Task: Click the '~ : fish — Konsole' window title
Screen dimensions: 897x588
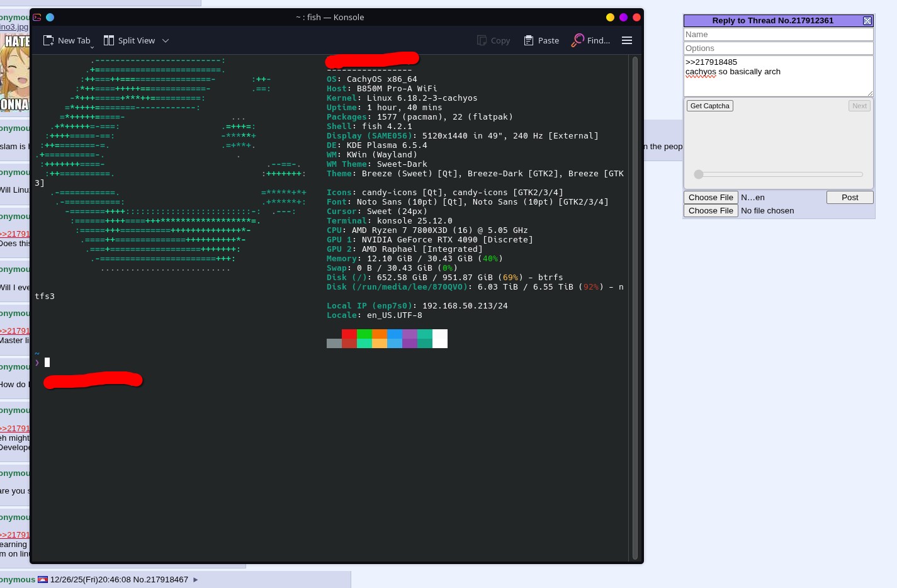Action: 330,17
